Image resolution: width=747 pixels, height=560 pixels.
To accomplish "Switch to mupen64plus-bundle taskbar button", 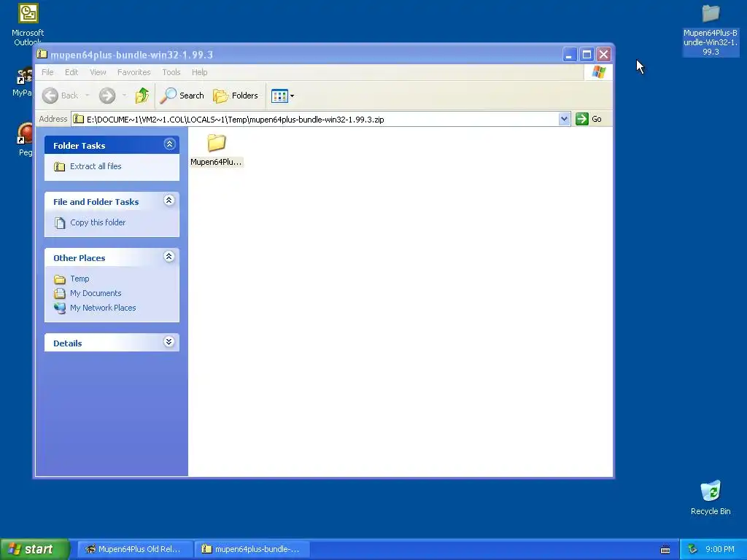I will pos(252,549).
